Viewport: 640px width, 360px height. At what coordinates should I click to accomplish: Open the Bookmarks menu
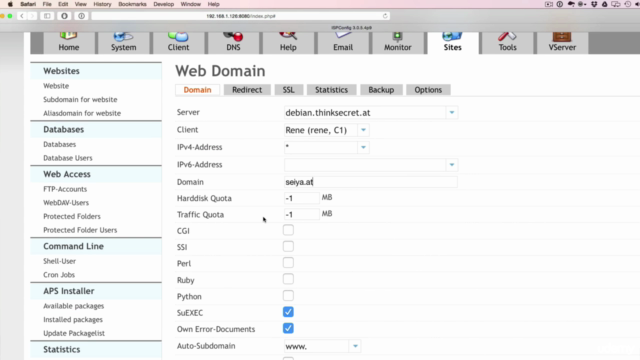(132, 4)
